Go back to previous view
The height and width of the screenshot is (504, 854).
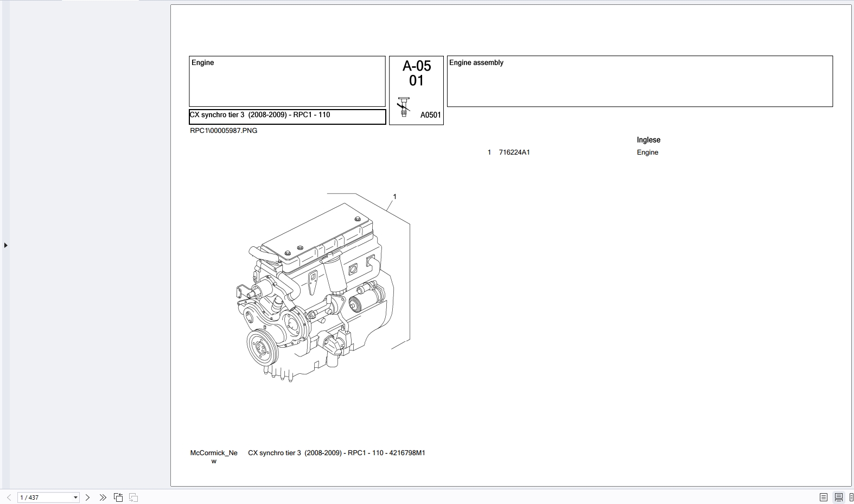[118, 497]
